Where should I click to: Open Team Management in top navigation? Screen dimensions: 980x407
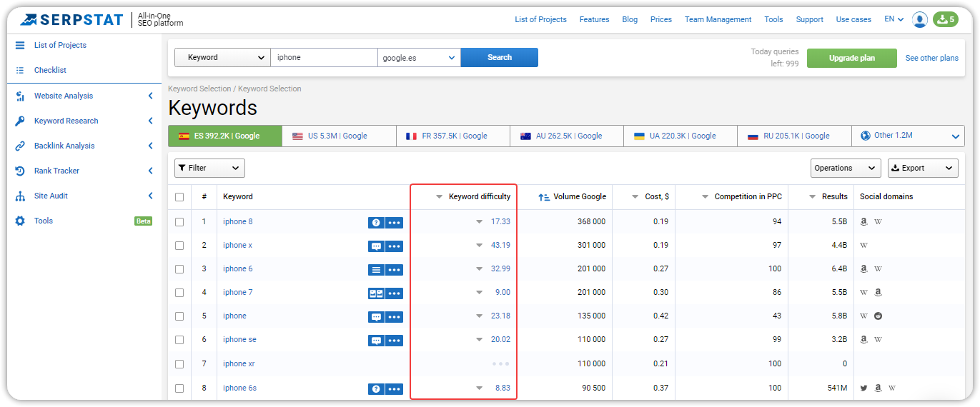[x=718, y=19]
